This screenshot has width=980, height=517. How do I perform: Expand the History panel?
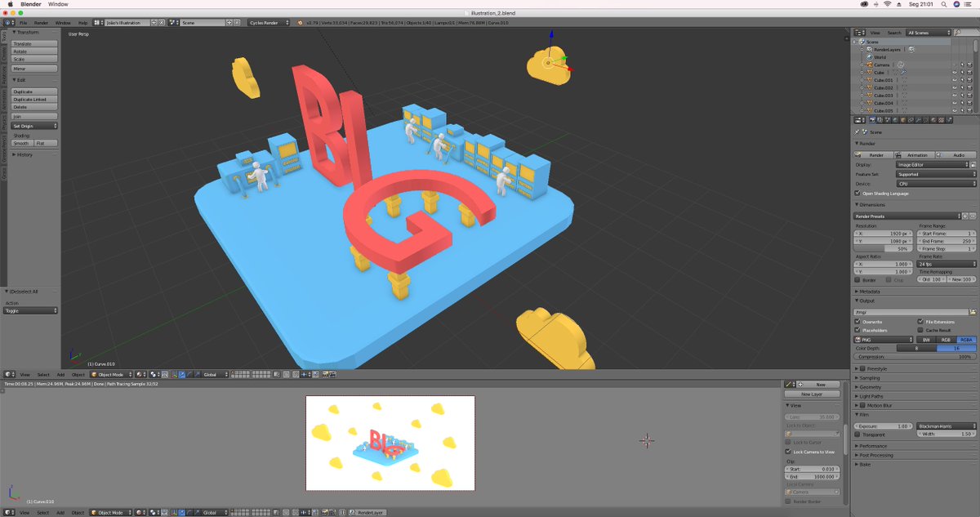(24, 154)
